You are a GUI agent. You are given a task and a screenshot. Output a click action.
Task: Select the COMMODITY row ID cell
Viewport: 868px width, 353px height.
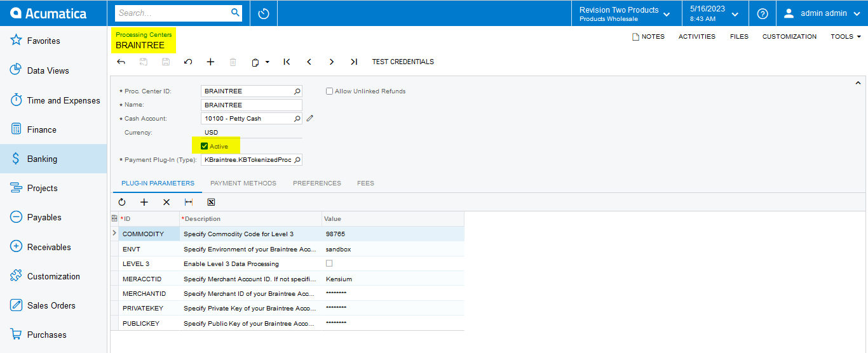149,234
